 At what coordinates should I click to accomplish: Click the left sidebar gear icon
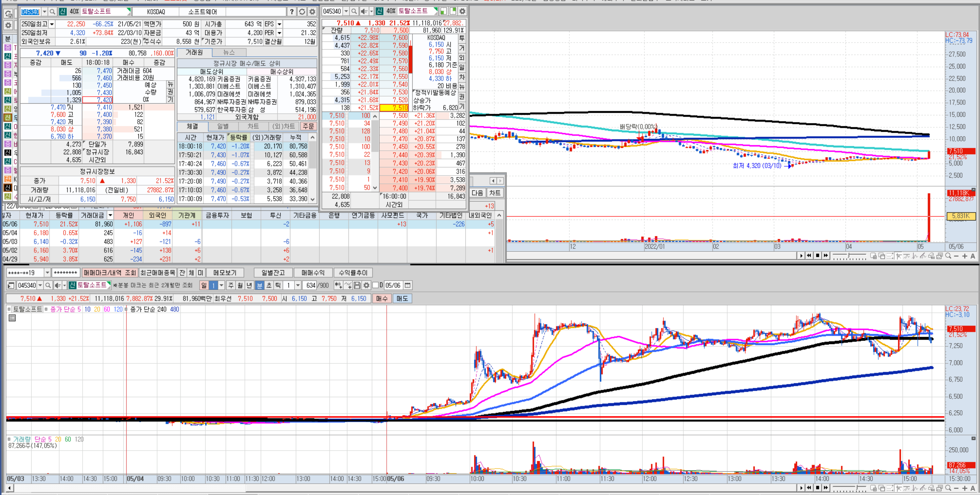click(8, 25)
